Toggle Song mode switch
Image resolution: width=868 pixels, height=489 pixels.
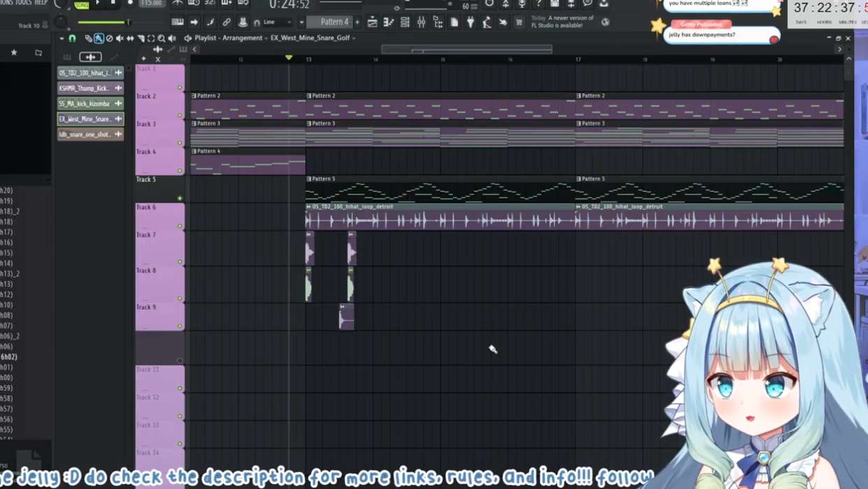coord(82,5)
